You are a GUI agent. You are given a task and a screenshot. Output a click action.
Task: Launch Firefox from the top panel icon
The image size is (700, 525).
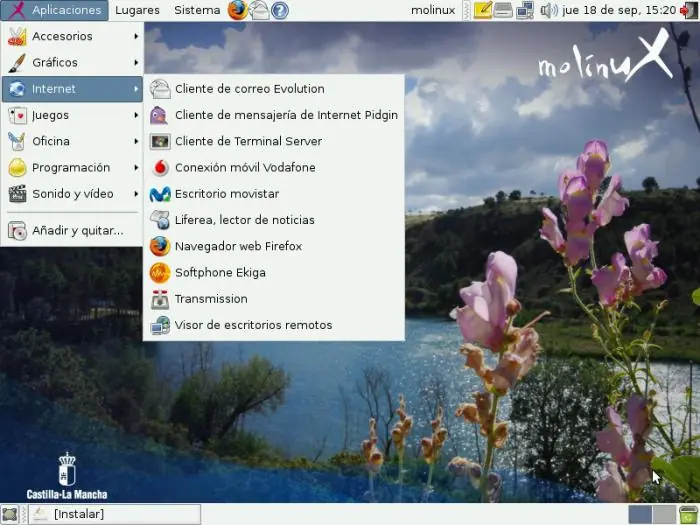pos(238,10)
